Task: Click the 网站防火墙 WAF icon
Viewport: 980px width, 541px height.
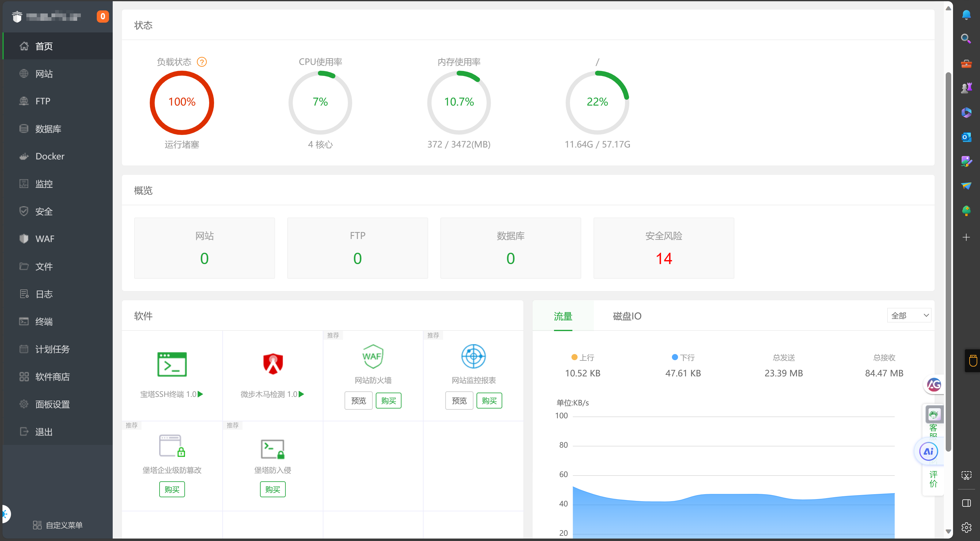Action: point(373,356)
